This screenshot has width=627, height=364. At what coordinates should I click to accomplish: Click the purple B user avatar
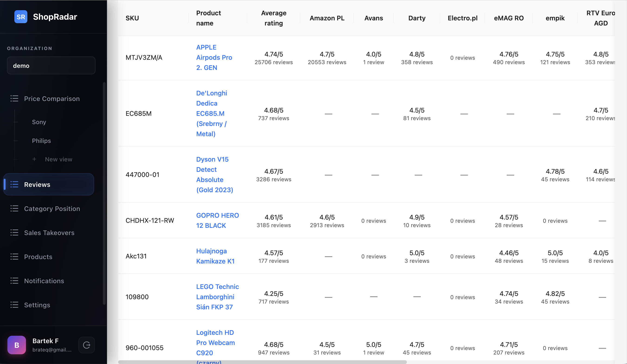(17, 345)
